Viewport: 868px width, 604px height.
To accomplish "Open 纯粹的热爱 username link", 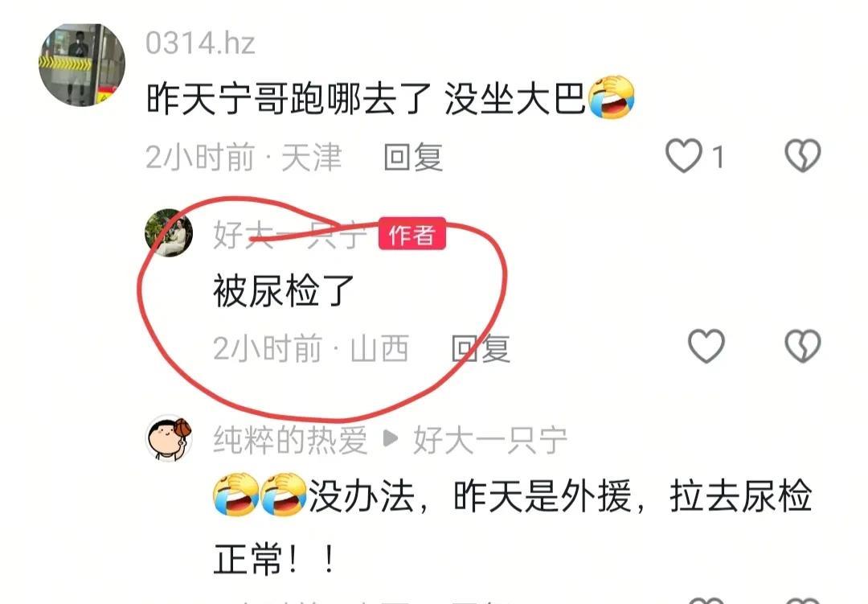I will pyautogui.click(x=291, y=440).
